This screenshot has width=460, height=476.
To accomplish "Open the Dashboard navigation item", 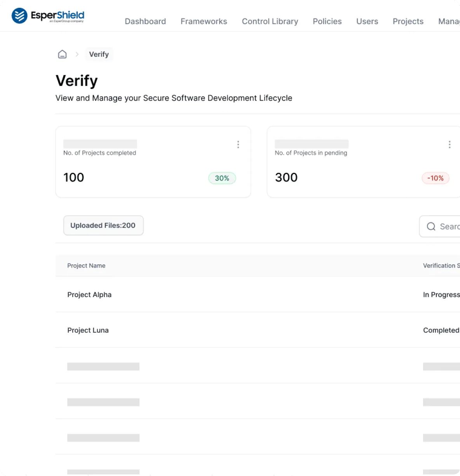I will tap(145, 21).
